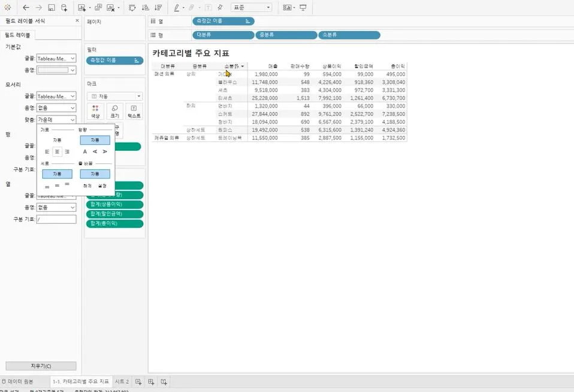The height and width of the screenshot is (392, 574).
Task: Open the 데이터 원본 data source tab
Action: pos(17,381)
